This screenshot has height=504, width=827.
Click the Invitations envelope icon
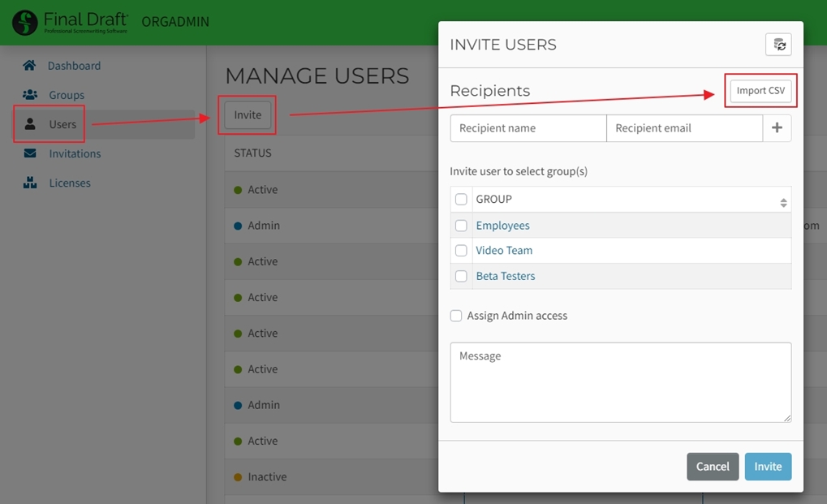[x=30, y=153]
